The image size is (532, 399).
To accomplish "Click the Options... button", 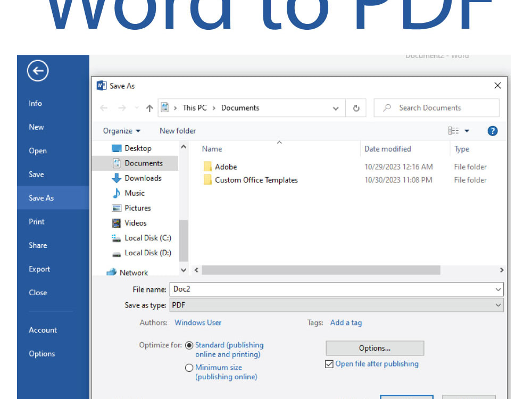I will (375, 348).
